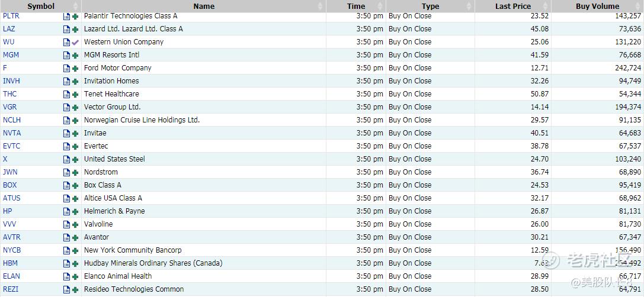This screenshot has height=297, width=644.
Task: Add Avantor with its green plus icon
Action: click(x=75, y=238)
